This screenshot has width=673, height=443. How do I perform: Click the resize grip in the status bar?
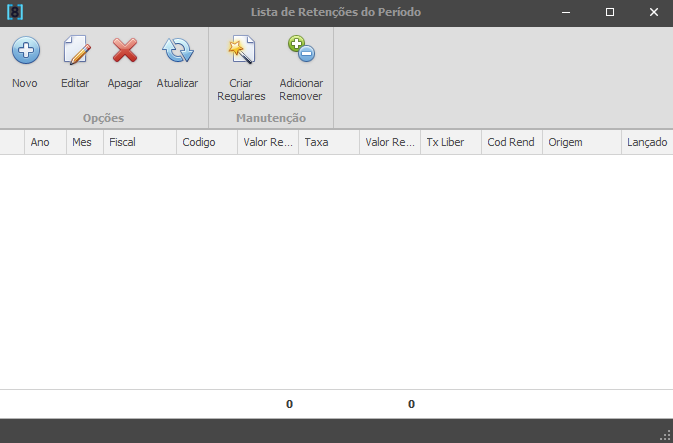click(664, 435)
